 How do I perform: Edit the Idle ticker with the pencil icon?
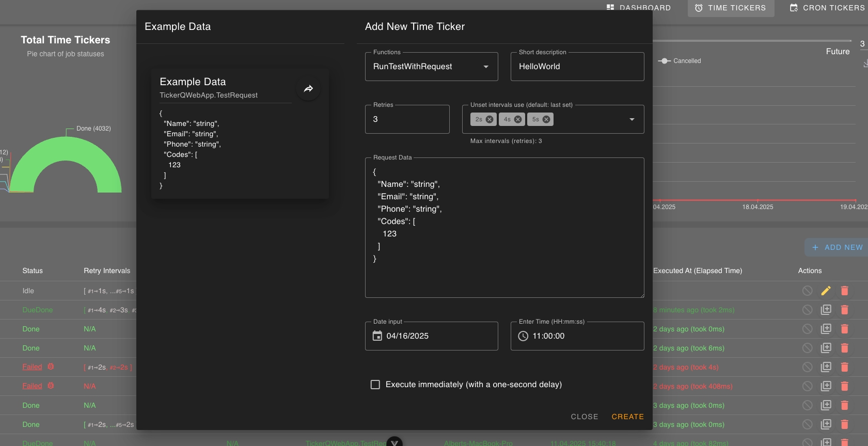tap(826, 291)
